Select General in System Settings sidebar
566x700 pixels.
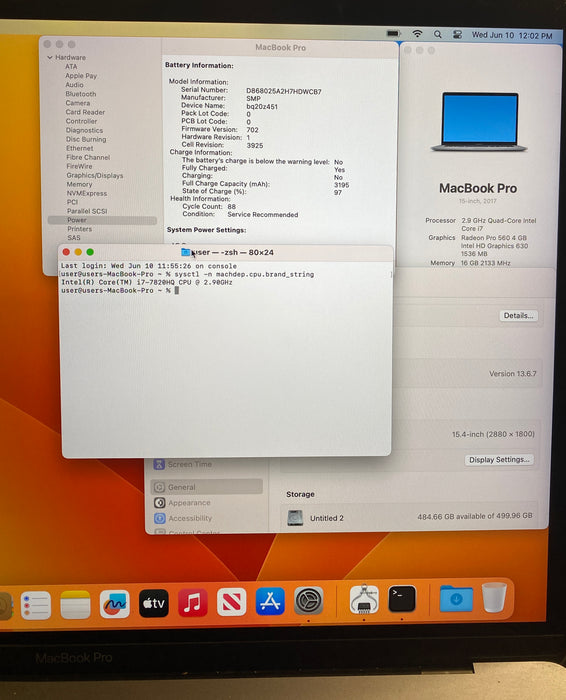pyautogui.click(x=206, y=487)
